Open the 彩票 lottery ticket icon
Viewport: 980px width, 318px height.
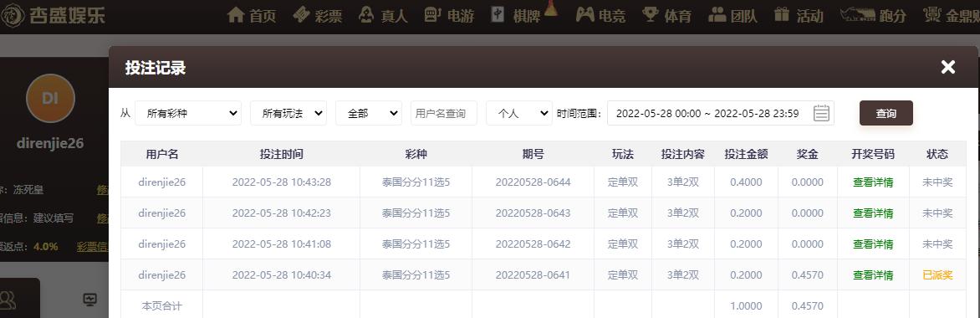[x=301, y=15]
